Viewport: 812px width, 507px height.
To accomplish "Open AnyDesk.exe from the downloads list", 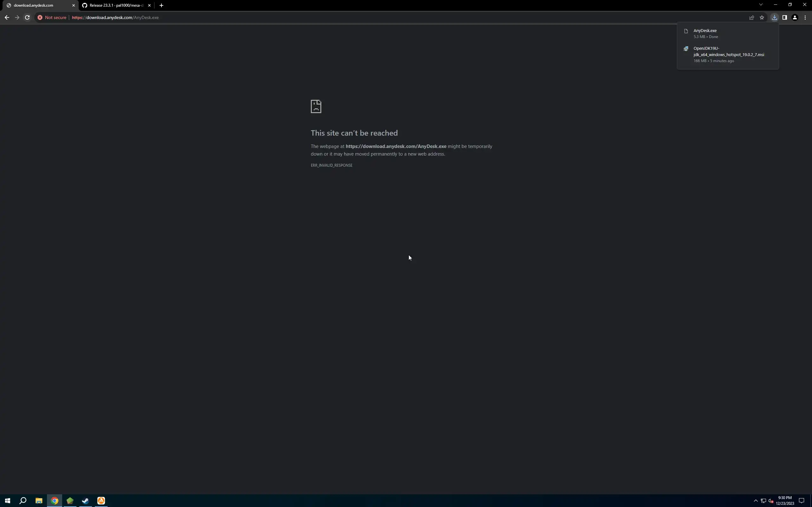I will pyautogui.click(x=704, y=30).
